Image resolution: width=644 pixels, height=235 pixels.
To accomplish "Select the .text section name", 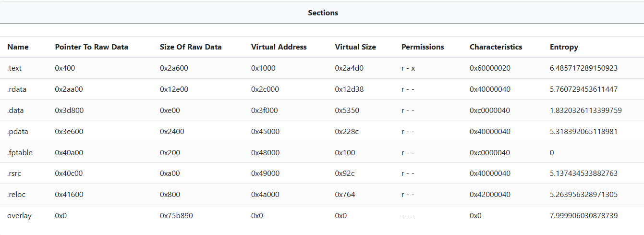I will pyautogui.click(x=14, y=68).
